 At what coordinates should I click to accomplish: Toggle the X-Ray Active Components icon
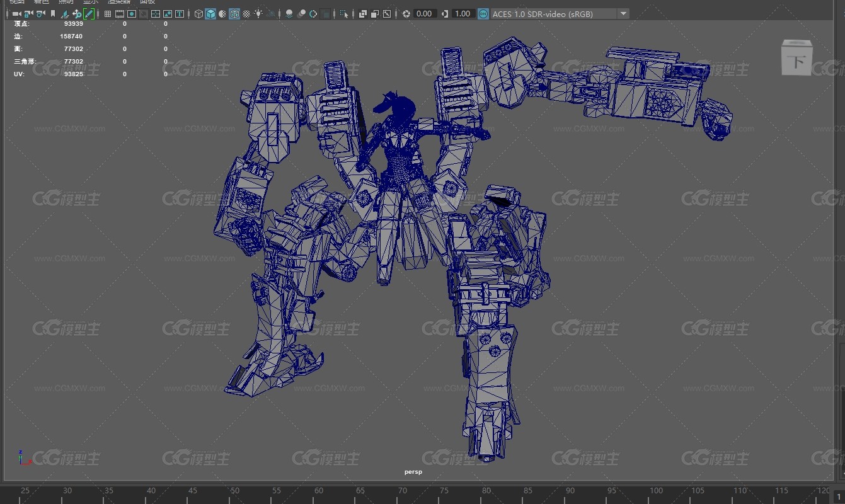[x=375, y=14]
